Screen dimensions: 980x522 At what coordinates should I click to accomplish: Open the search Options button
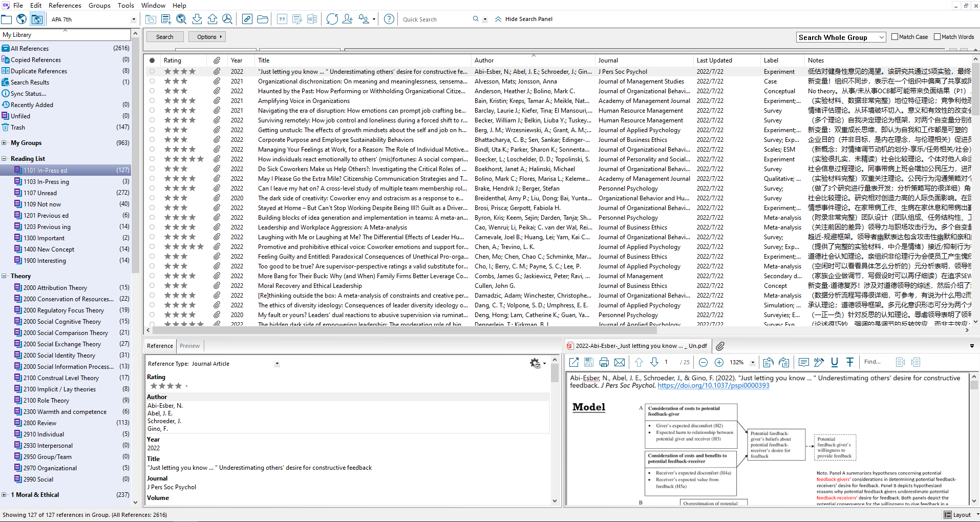pyautogui.click(x=207, y=37)
